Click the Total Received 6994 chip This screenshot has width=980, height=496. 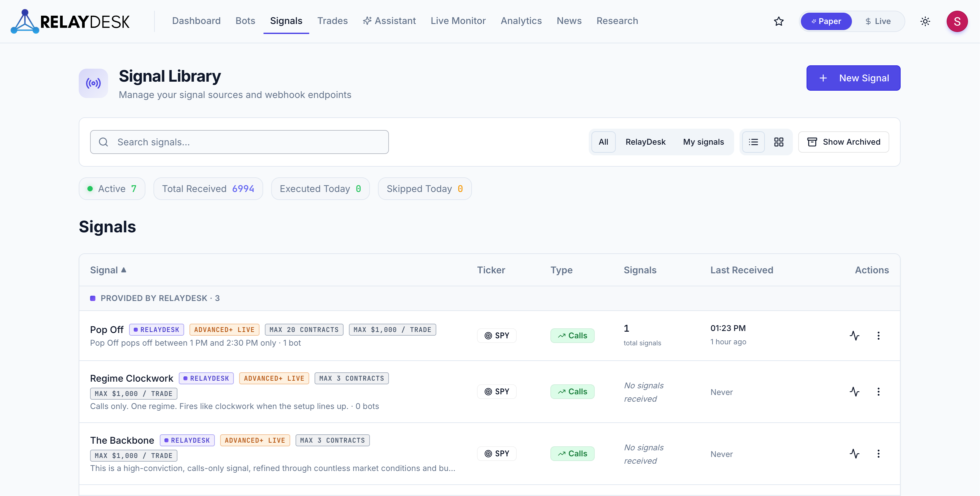coord(208,189)
